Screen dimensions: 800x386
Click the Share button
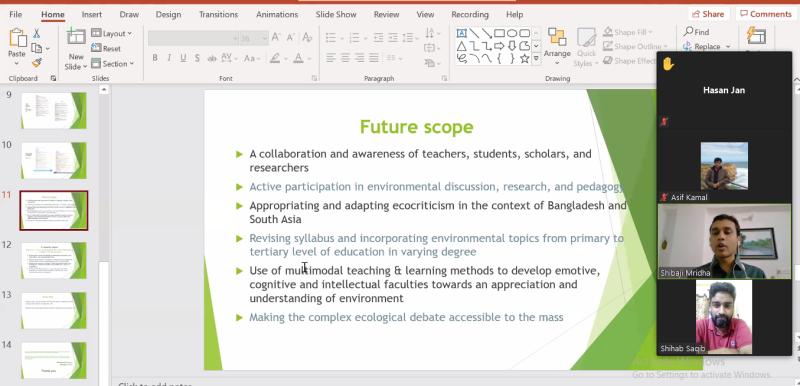pyautogui.click(x=708, y=14)
